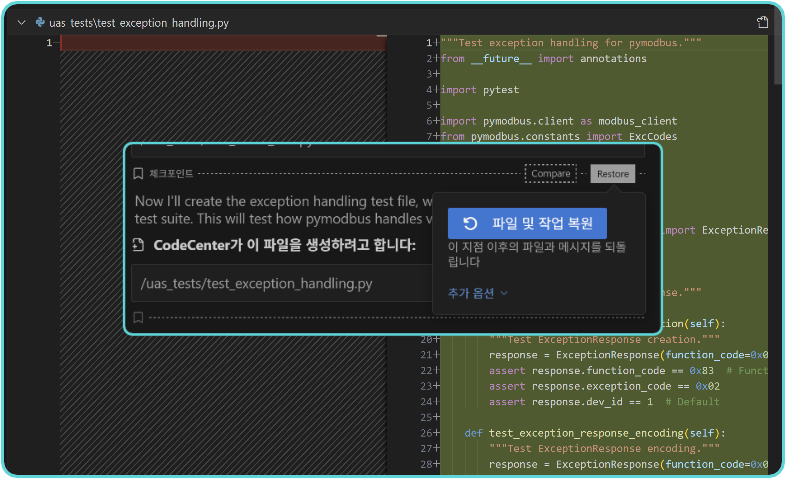Click 'assert response.function_code == 0x83' line
This screenshot has width=786, height=479.
click(x=601, y=370)
